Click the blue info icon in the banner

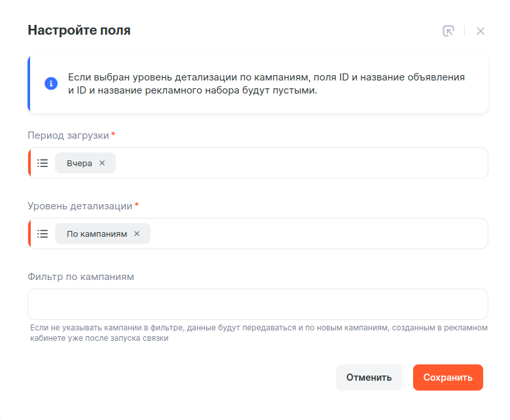click(51, 84)
